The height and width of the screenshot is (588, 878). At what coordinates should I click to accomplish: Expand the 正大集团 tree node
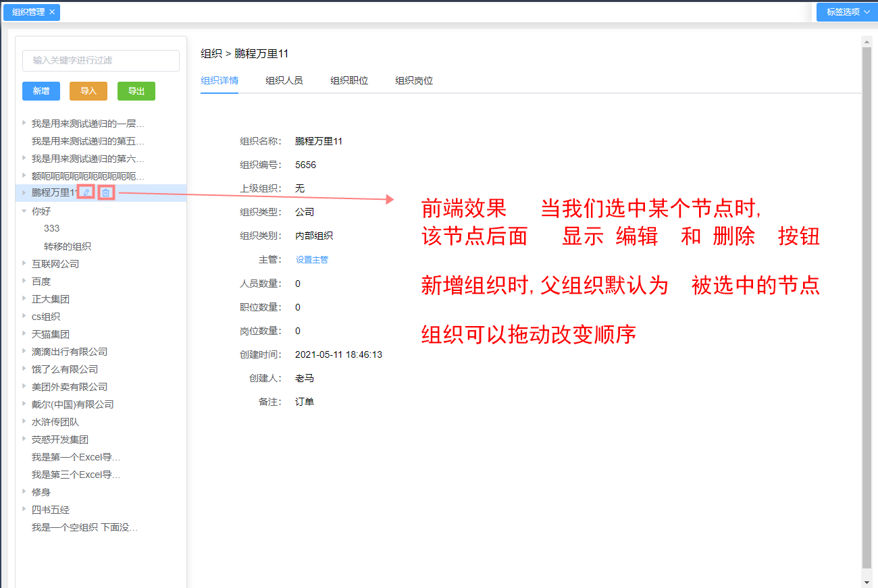pos(24,298)
